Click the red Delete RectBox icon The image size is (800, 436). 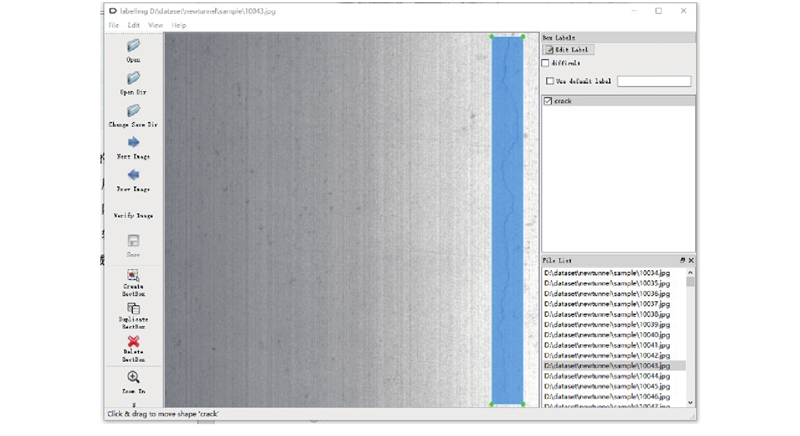coord(133,341)
